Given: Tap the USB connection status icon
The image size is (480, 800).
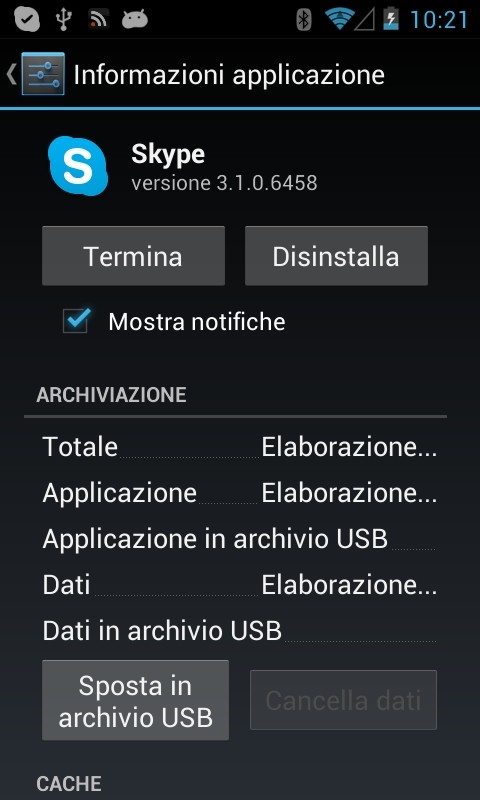Looking at the screenshot, I should (x=63, y=19).
